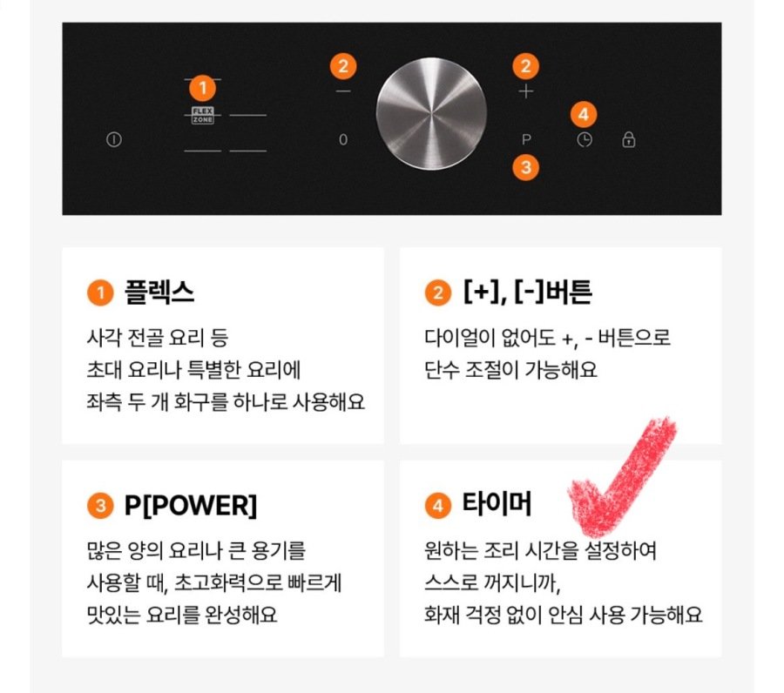784x693 pixels.
Task: Tap the timer clock icon
Action: pyautogui.click(x=585, y=140)
